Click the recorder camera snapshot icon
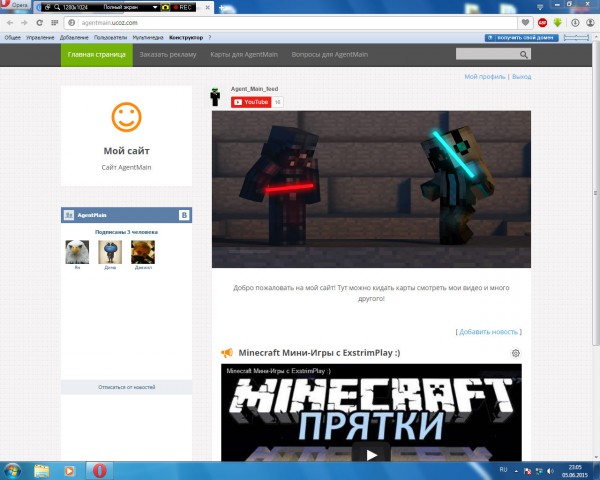 tap(165, 7)
